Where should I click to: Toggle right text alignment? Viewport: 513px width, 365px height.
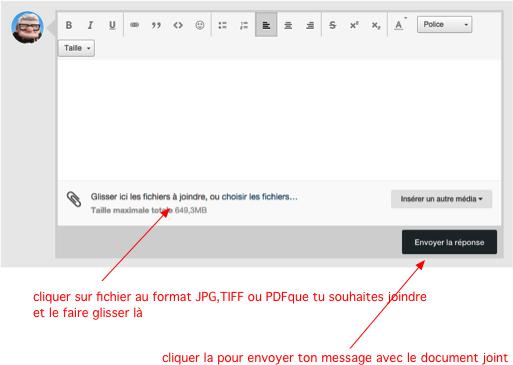pos(310,25)
